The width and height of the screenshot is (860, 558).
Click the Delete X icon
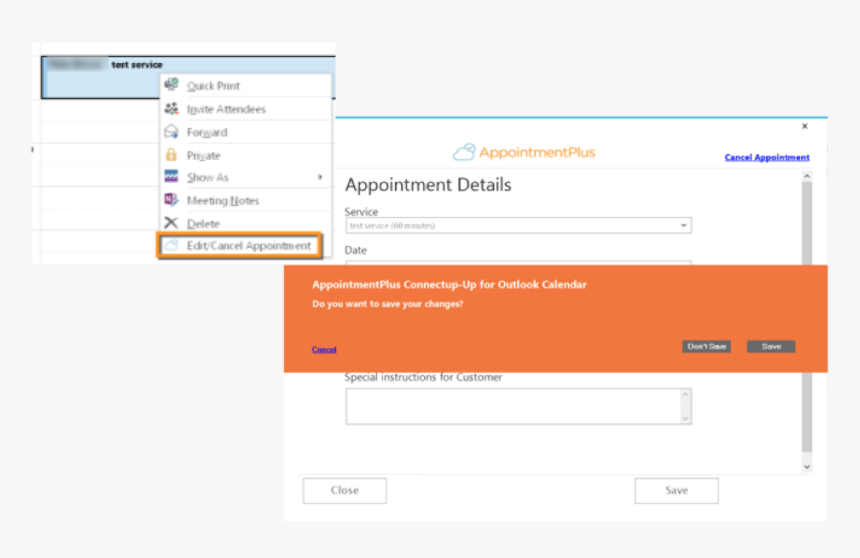[x=171, y=223]
